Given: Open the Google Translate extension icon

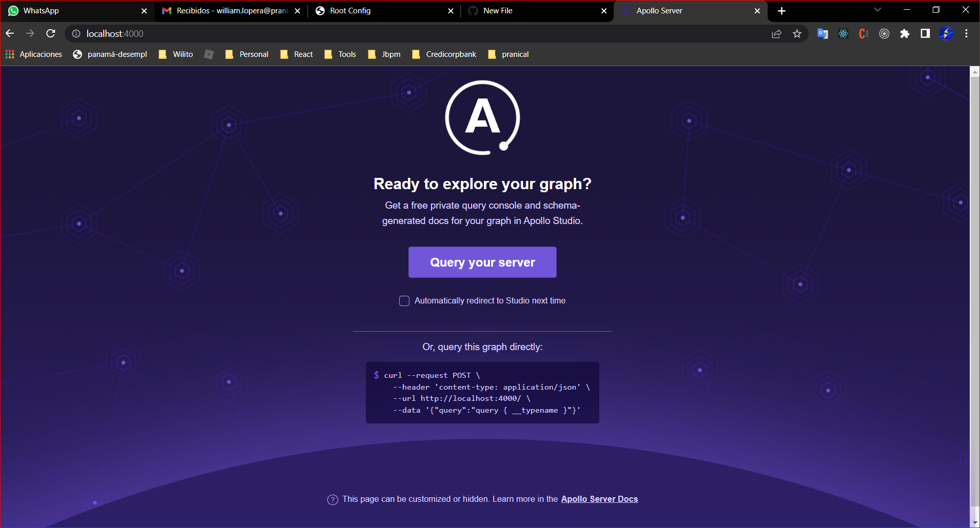Looking at the screenshot, I should point(822,34).
